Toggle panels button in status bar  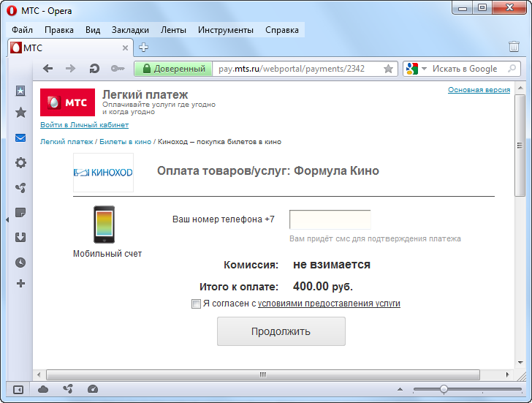point(18,390)
